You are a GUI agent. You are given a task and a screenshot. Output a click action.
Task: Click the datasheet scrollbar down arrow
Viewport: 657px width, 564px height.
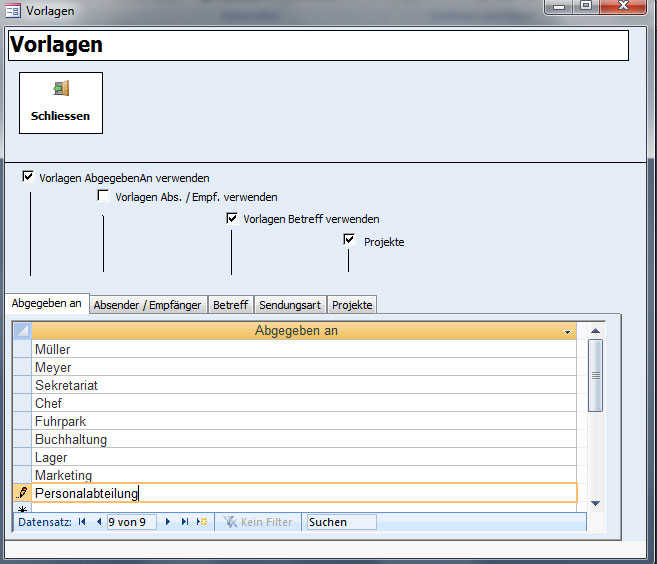[595, 503]
